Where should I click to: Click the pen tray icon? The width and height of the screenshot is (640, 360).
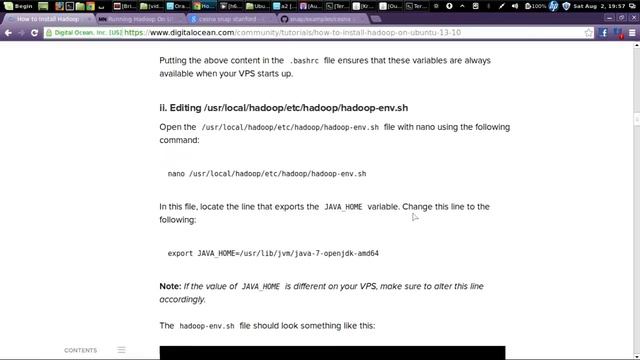click(502, 6)
